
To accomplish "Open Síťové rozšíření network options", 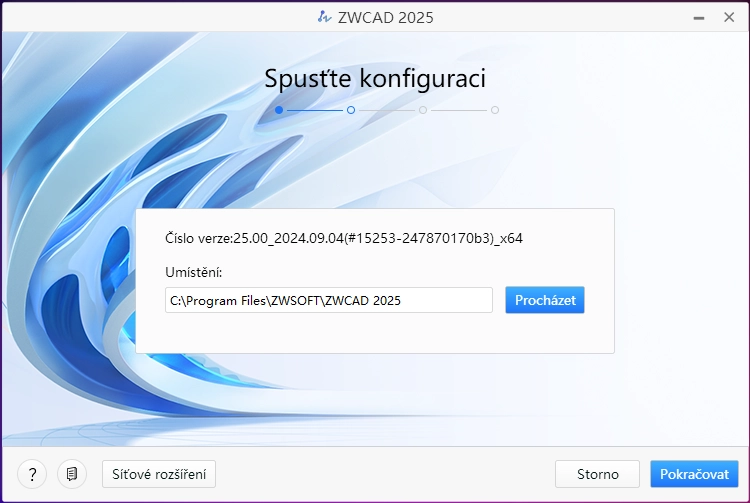I will 159,474.
